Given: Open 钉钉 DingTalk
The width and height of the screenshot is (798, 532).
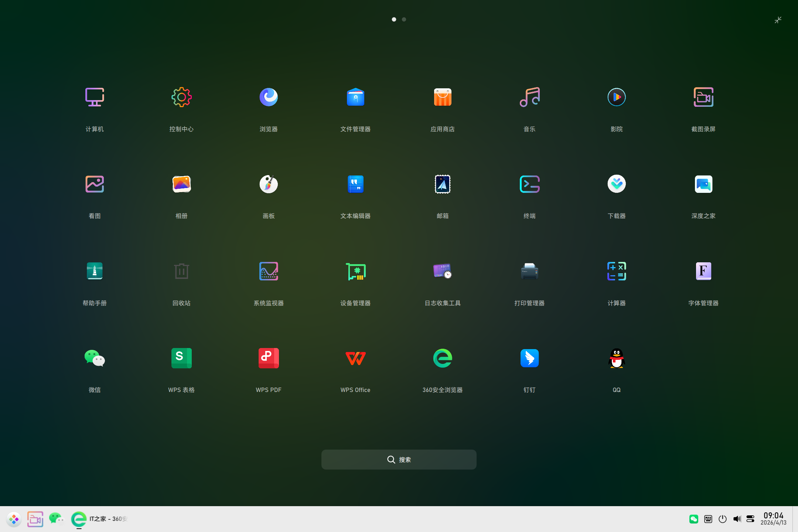Looking at the screenshot, I should pos(529,358).
